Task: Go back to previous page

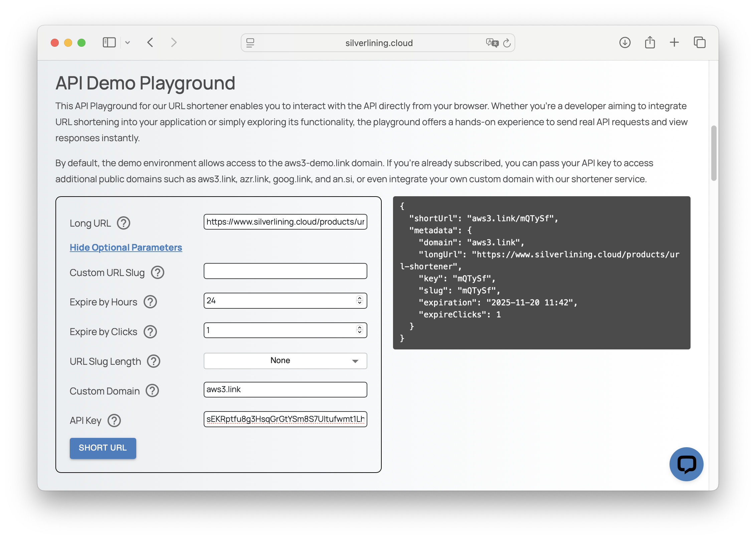Action: tap(150, 42)
